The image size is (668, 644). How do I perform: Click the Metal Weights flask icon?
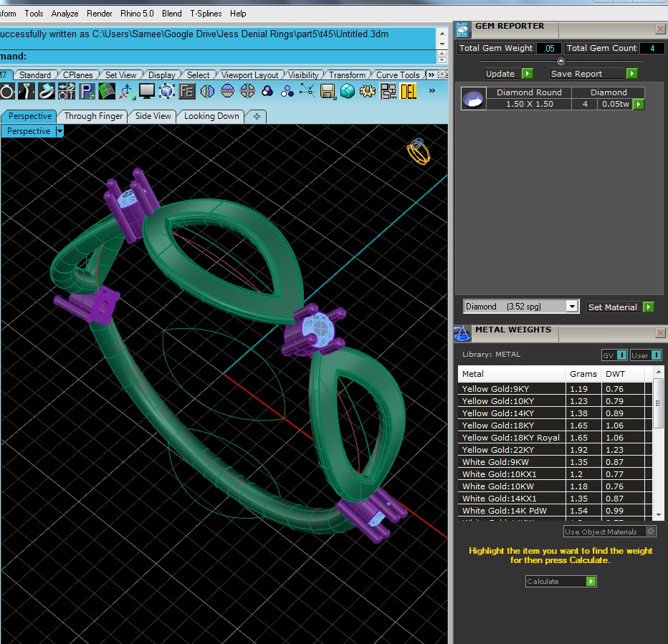[462, 334]
